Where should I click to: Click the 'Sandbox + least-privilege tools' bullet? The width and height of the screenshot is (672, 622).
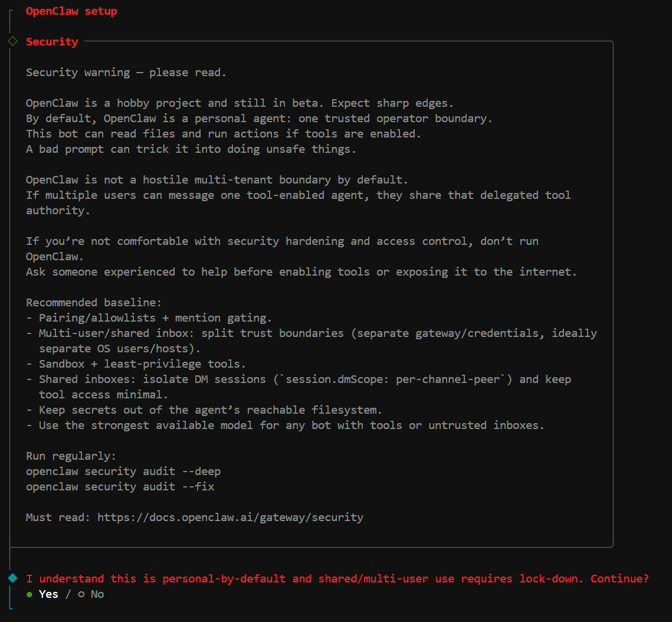(x=136, y=364)
